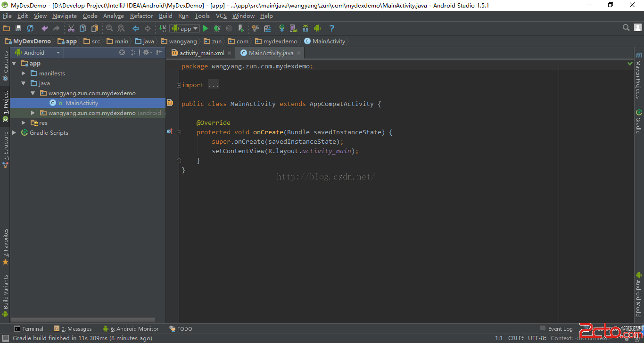Image resolution: width=644 pixels, height=343 pixels.
Task: Click the Synchronize refresh icon in toolbar
Action: [30, 28]
